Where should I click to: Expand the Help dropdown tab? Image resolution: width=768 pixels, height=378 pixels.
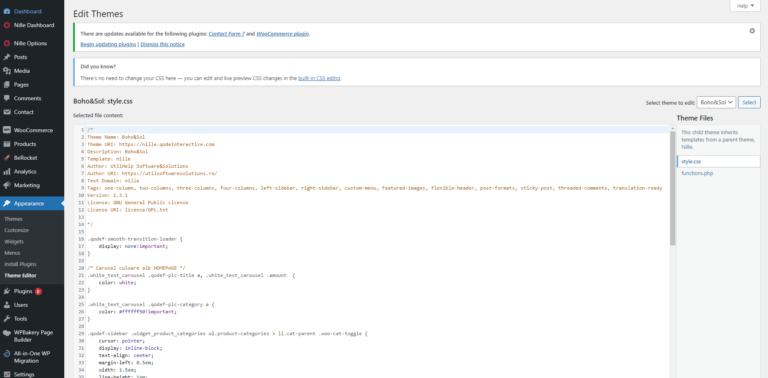click(745, 6)
